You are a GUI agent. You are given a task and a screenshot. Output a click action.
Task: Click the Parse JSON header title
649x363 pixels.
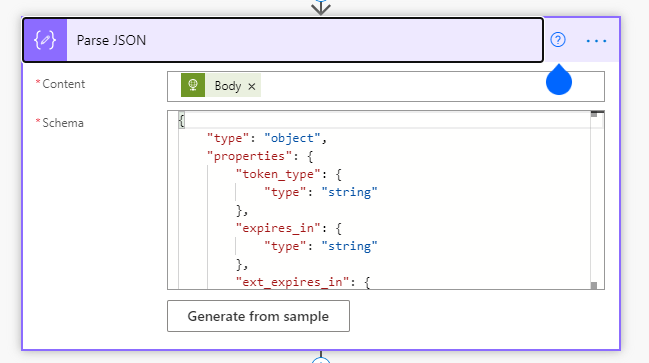click(111, 40)
